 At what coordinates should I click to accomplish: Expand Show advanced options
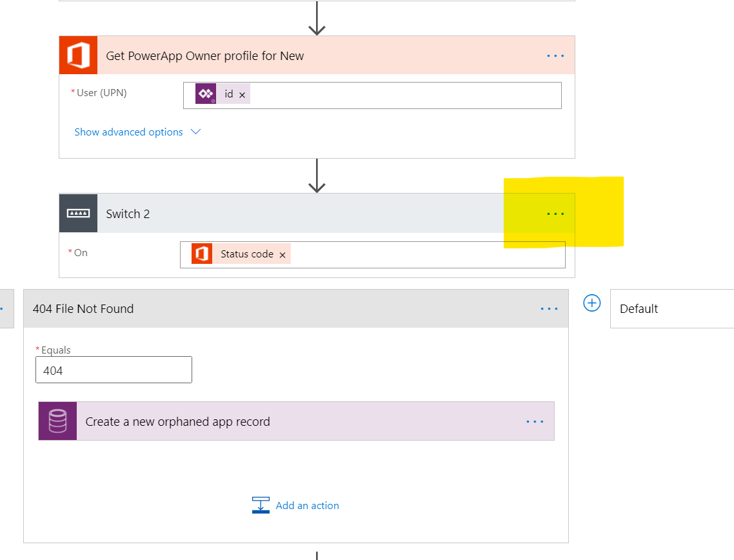(x=129, y=132)
